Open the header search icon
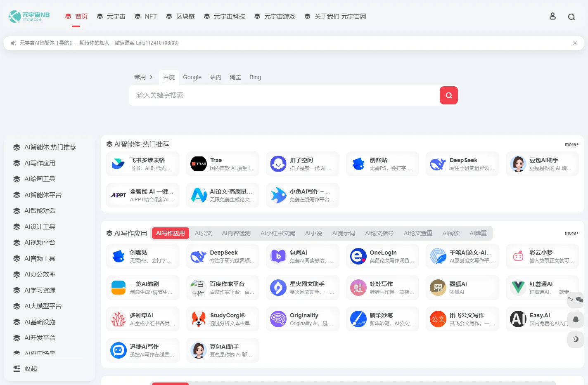588x385 pixels. (571, 17)
